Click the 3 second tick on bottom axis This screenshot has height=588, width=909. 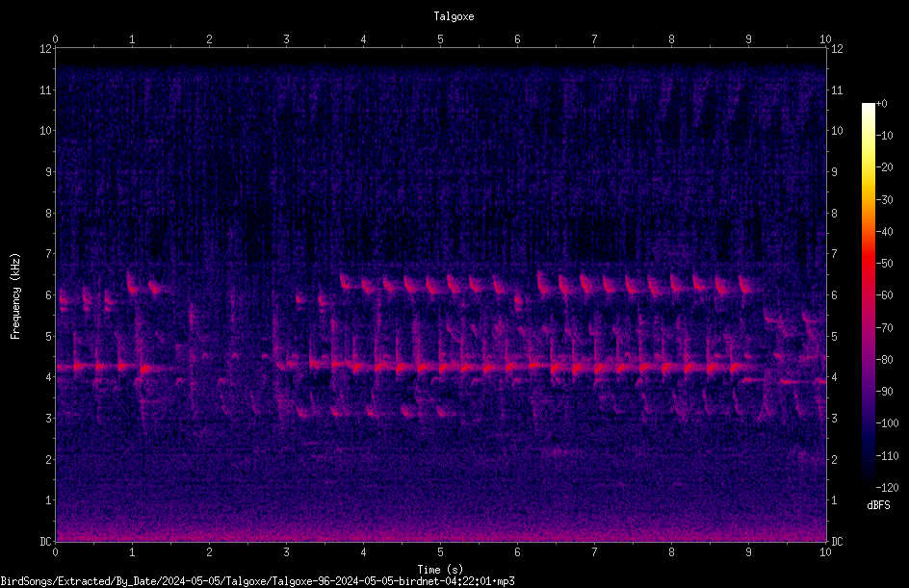coord(286,552)
